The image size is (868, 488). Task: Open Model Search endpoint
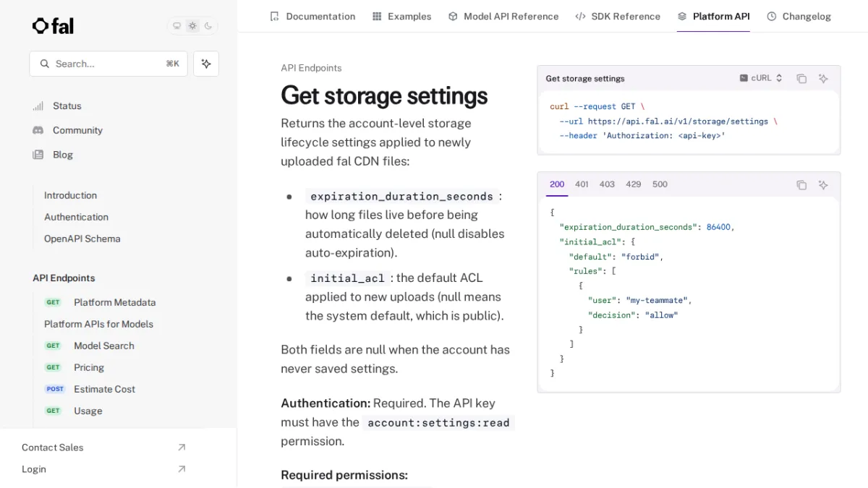(x=103, y=346)
